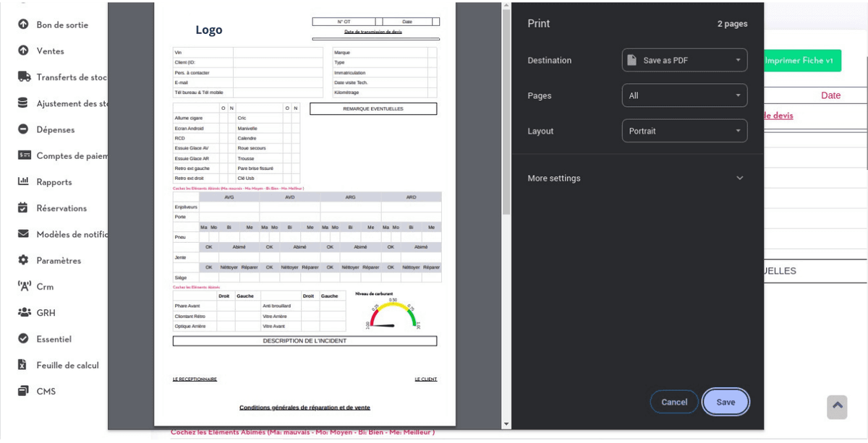Open the Layout dropdown set to Portrait
This screenshot has width=868, height=443.
click(x=684, y=131)
